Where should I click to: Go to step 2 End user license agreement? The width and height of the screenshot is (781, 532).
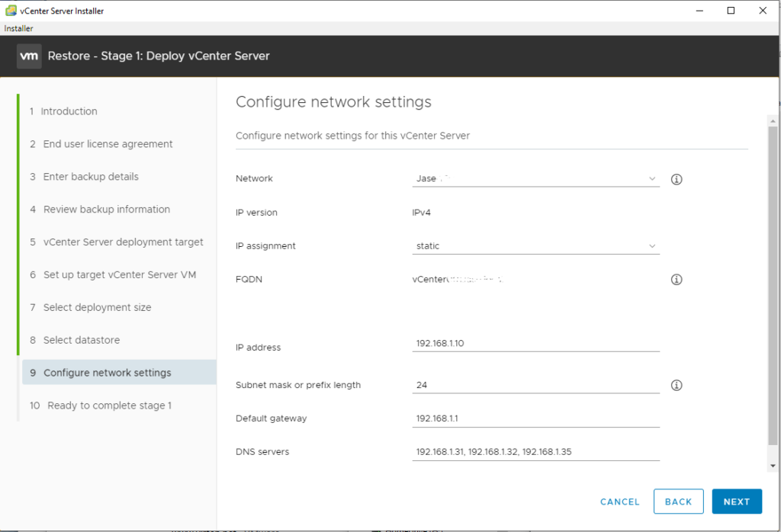(101, 144)
